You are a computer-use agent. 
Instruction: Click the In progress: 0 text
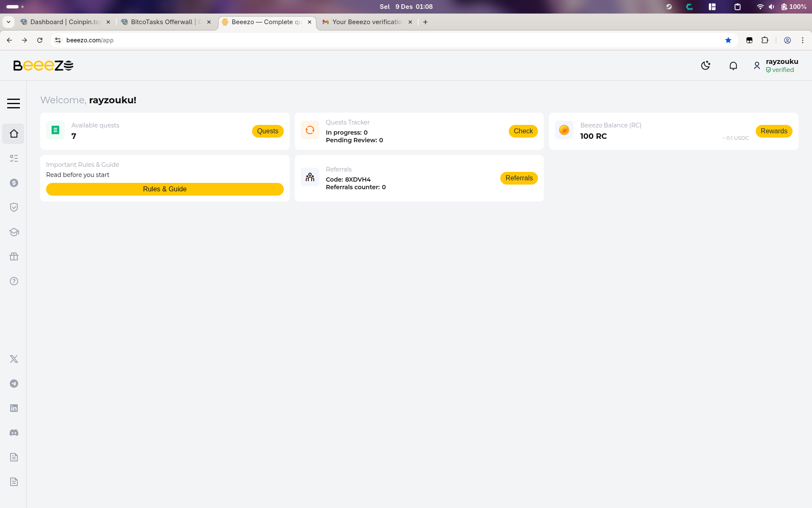coord(347,133)
